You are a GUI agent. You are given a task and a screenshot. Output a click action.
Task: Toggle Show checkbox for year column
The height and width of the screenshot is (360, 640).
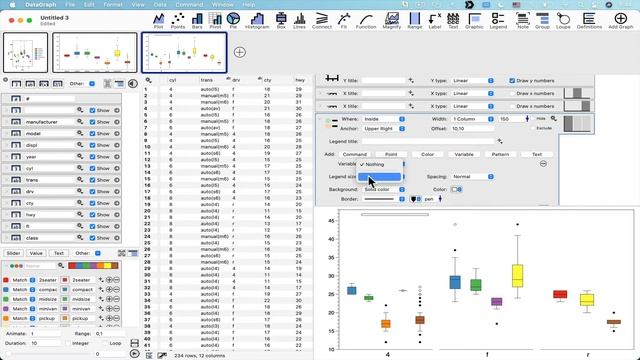point(92,157)
